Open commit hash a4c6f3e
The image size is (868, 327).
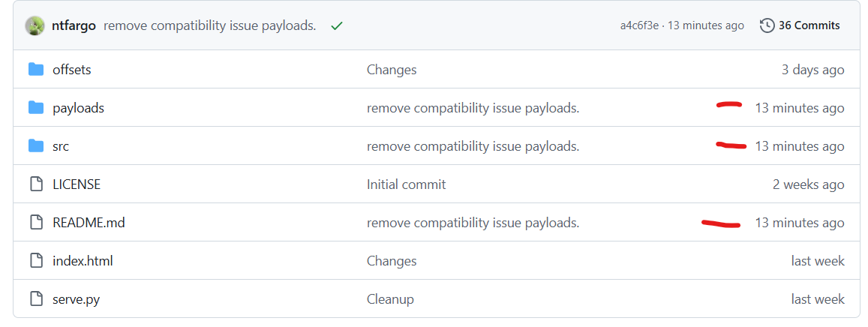[639, 25]
